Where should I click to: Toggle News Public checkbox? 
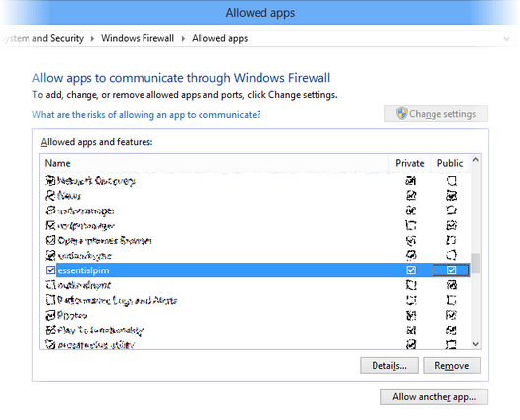point(451,196)
